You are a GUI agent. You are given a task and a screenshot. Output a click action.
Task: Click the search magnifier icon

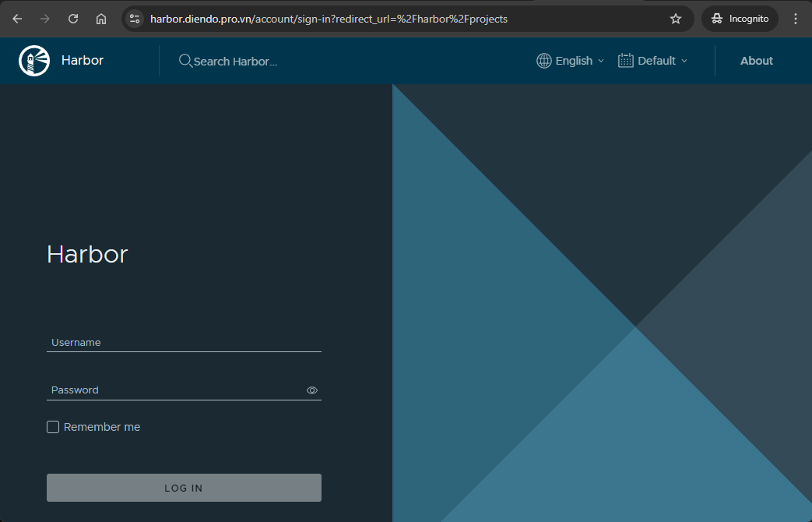(185, 61)
